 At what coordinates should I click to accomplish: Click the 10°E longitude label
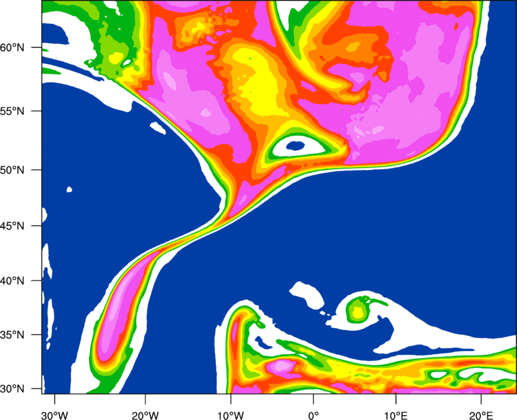(x=396, y=415)
